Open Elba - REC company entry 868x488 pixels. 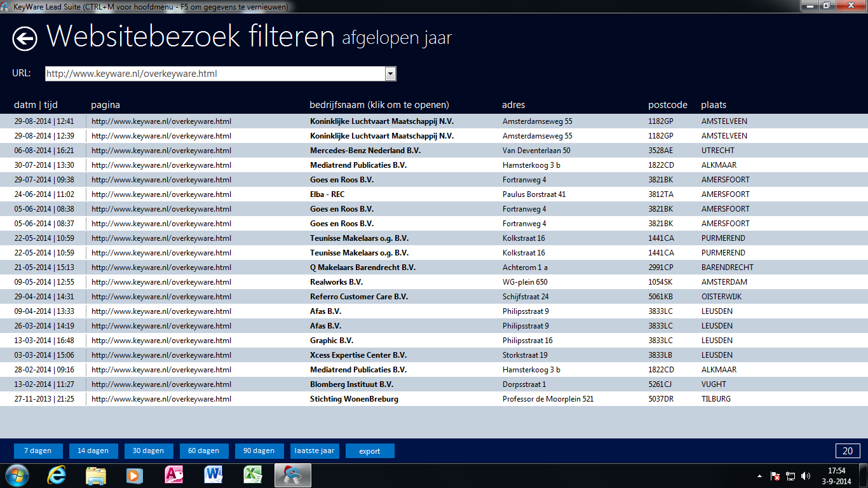point(327,194)
